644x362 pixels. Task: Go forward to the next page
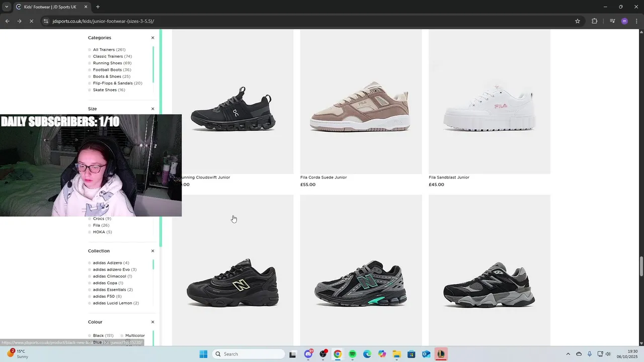(x=19, y=21)
